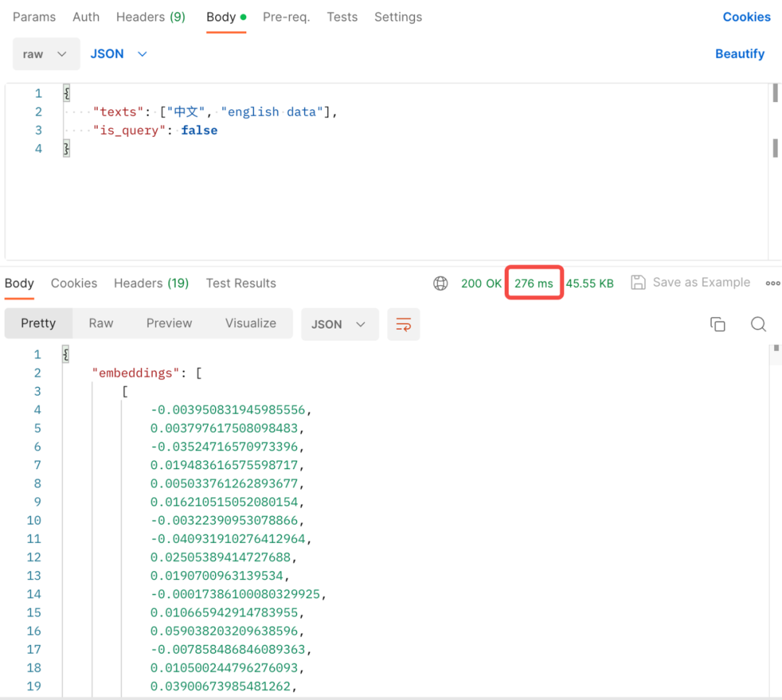Viewport: 782px width, 700px height.
Task: Click the 276 ms response time
Action: pyautogui.click(x=534, y=283)
